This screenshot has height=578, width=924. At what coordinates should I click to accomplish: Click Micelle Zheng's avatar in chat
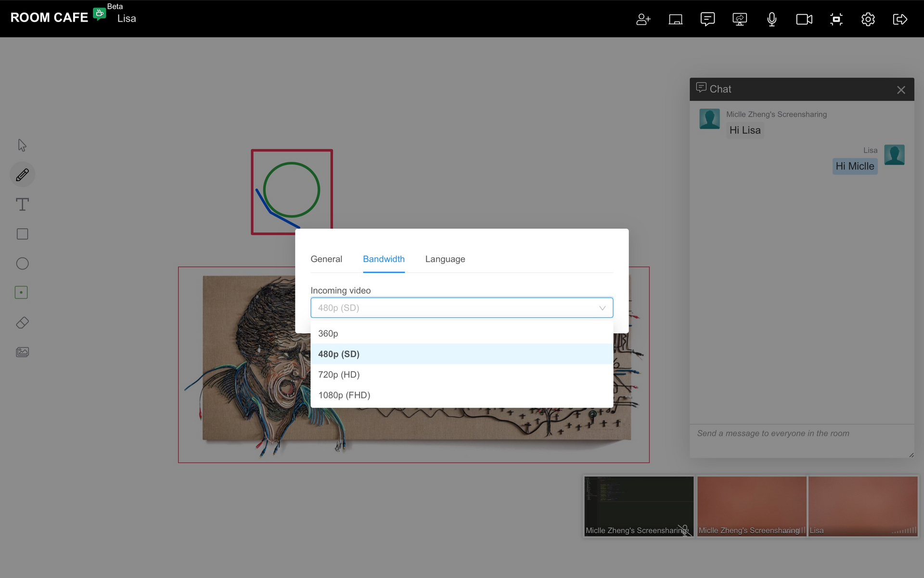pyautogui.click(x=709, y=119)
